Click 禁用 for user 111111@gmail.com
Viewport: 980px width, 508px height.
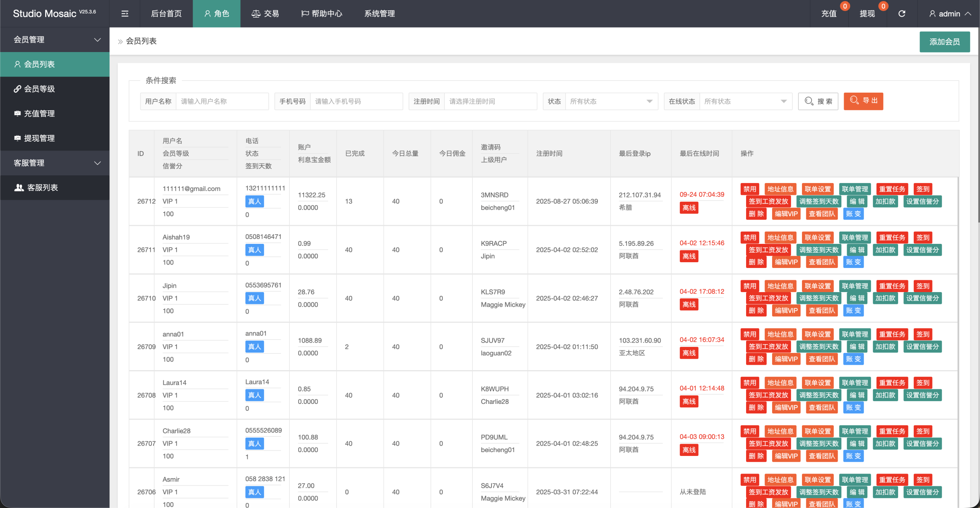[750, 189]
